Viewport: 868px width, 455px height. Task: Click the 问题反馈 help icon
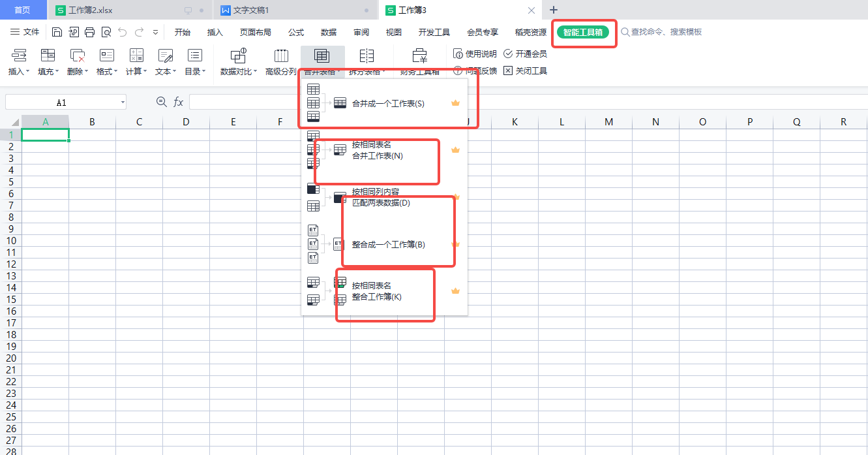click(458, 71)
